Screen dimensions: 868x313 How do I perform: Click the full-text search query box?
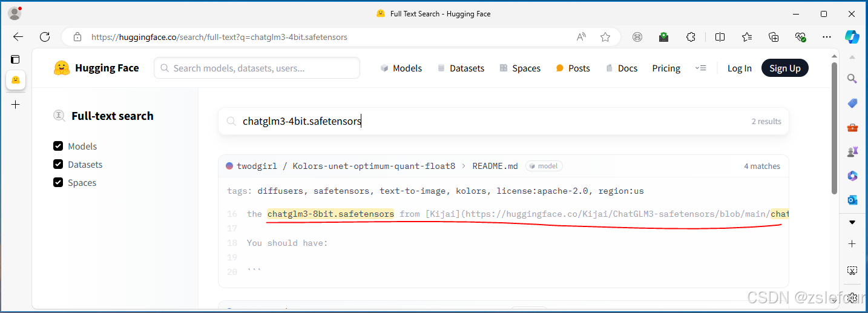click(x=504, y=121)
